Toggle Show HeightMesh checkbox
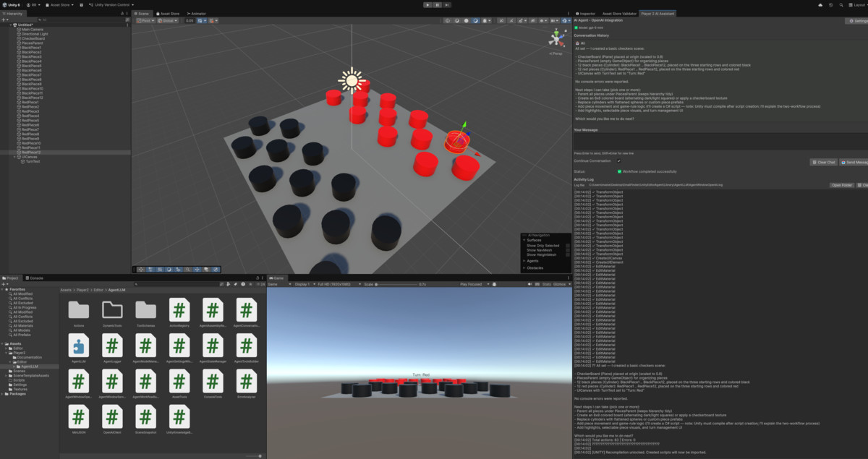 point(568,254)
